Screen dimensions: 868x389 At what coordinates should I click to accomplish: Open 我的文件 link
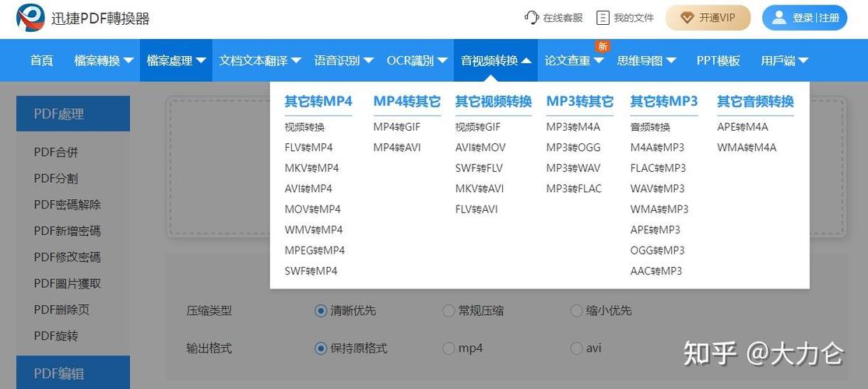pyautogui.click(x=625, y=18)
